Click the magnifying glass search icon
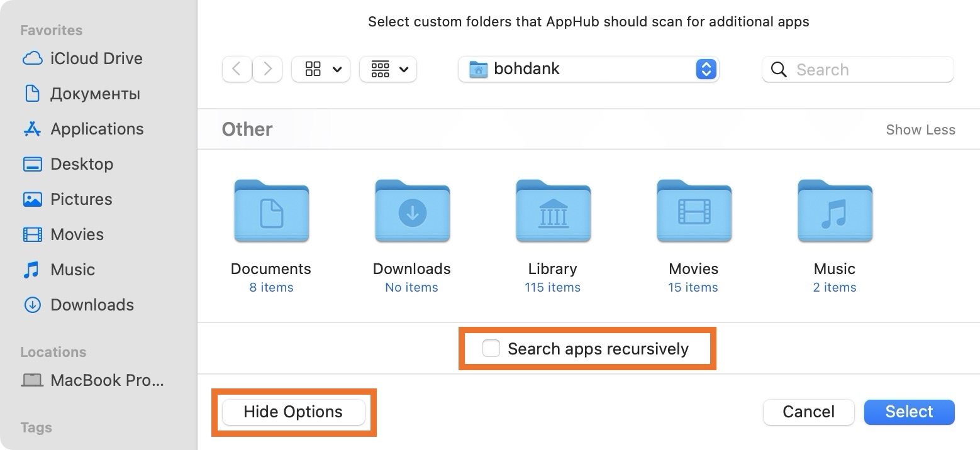Screen dimensions: 980x450 point(779,70)
